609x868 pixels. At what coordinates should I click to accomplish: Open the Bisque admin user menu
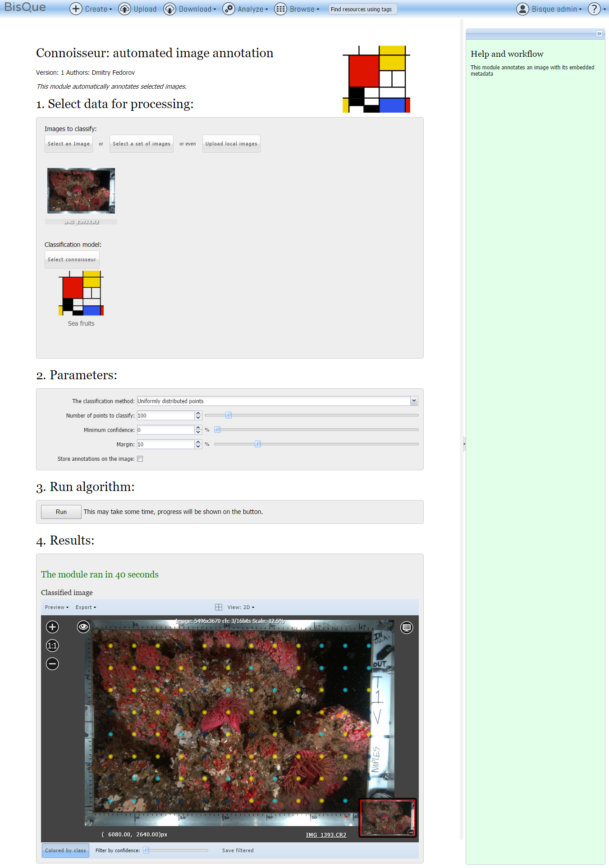point(549,9)
